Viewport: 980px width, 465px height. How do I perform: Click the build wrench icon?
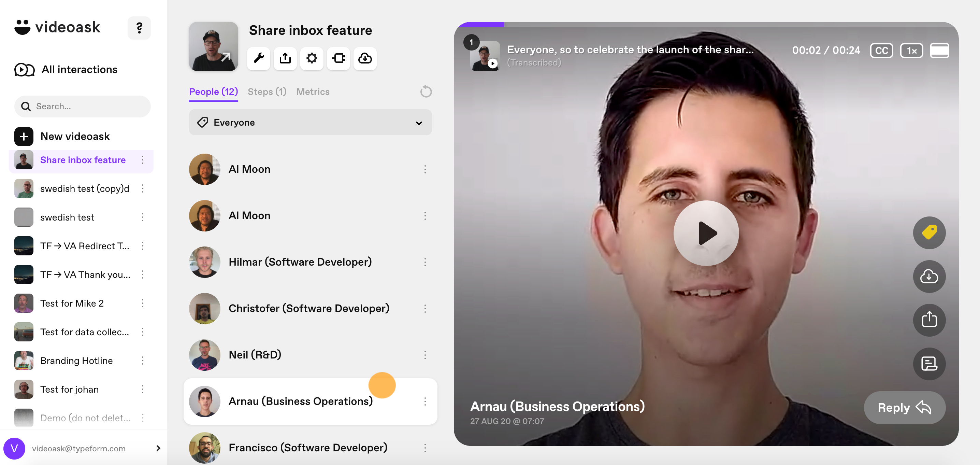259,58
